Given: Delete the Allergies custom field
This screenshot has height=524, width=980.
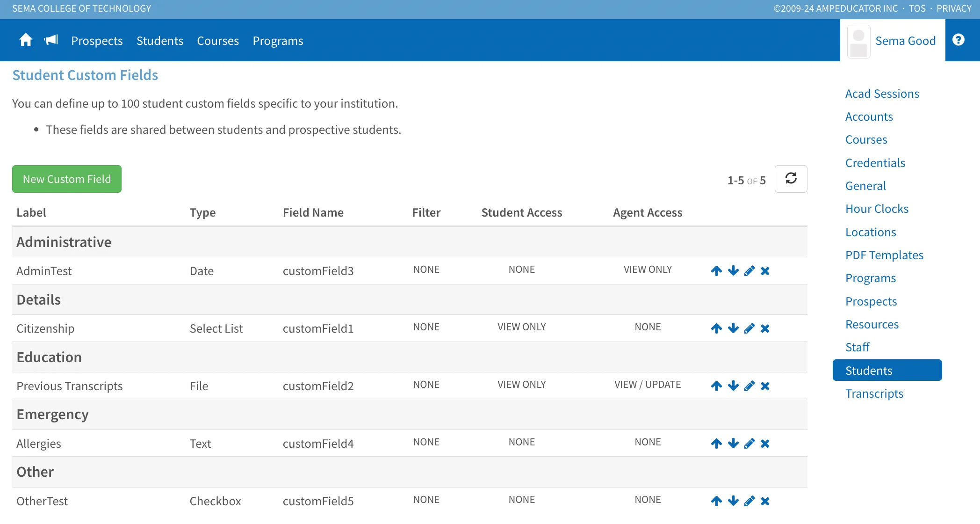Looking at the screenshot, I should point(765,444).
